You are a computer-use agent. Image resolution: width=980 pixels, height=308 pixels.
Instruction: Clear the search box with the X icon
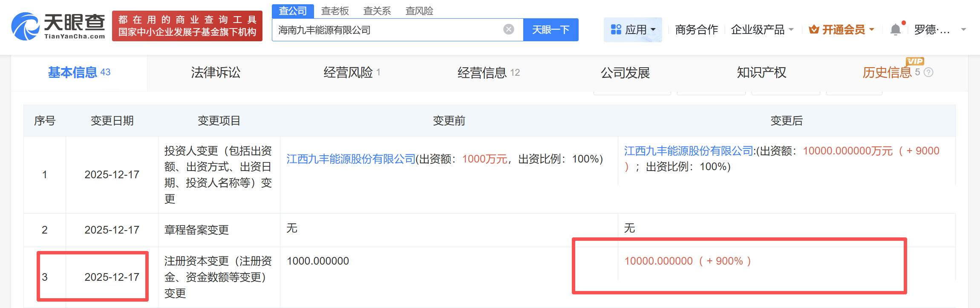coord(508,29)
